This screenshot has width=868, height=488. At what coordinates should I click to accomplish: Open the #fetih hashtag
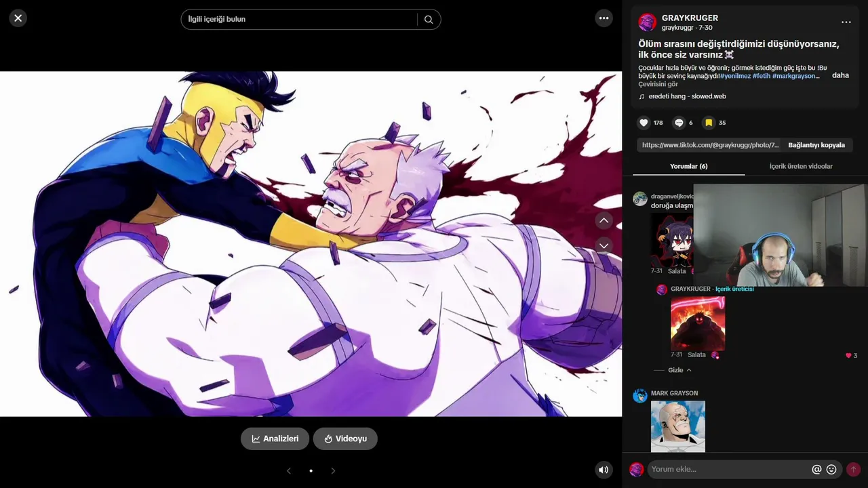762,76
